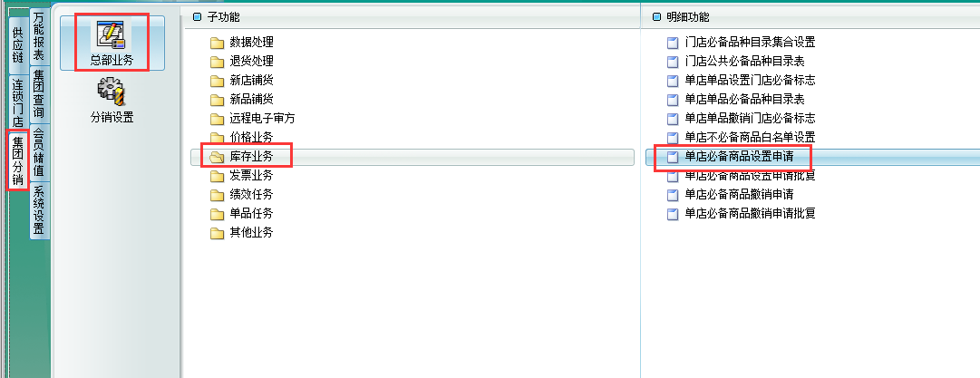The image size is (980, 378).
Task: Click folder icon beside 退货处理
Action: [217, 62]
